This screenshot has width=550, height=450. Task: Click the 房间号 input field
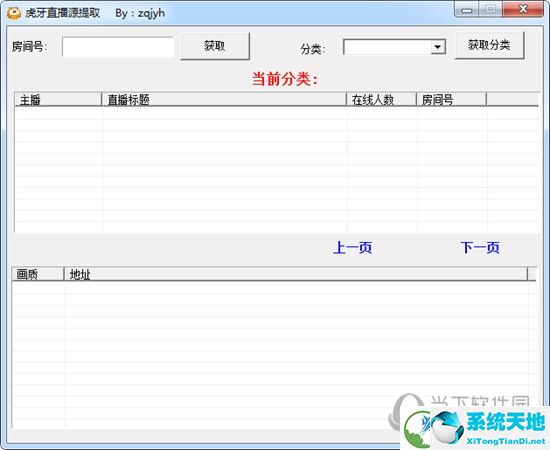(x=118, y=47)
